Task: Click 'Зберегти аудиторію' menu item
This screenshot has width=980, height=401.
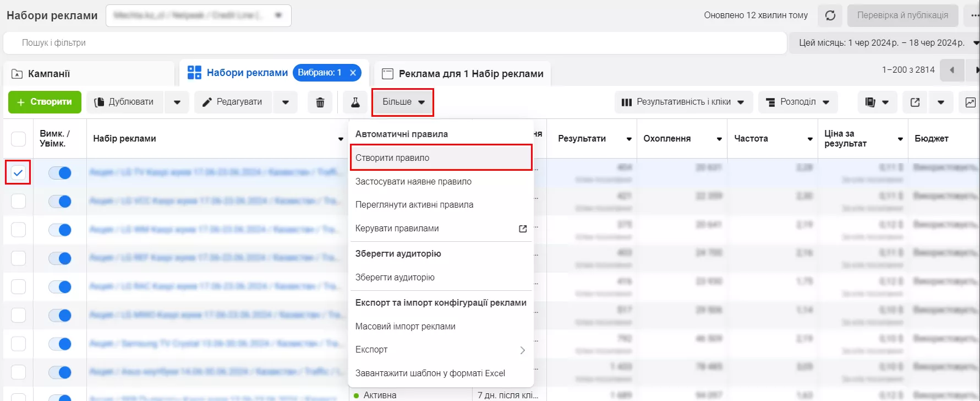Action: click(441, 278)
